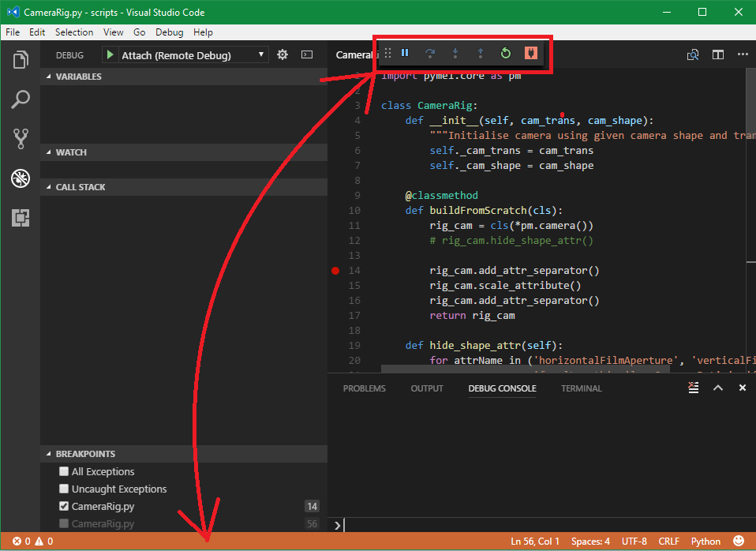Click the Python language indicator in status bar
Screen dimensions: 756x551
point(705,541)
